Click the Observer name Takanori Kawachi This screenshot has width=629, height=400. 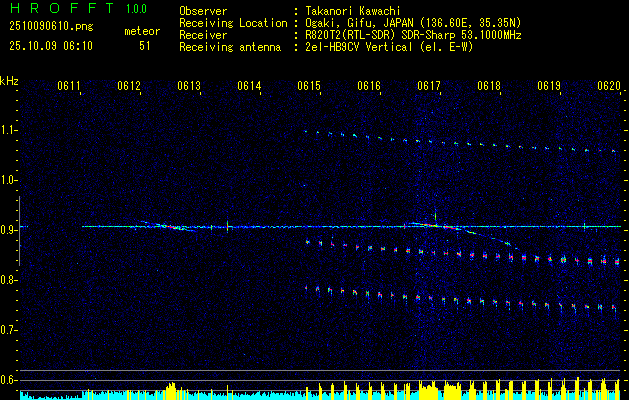coord(353,11)
